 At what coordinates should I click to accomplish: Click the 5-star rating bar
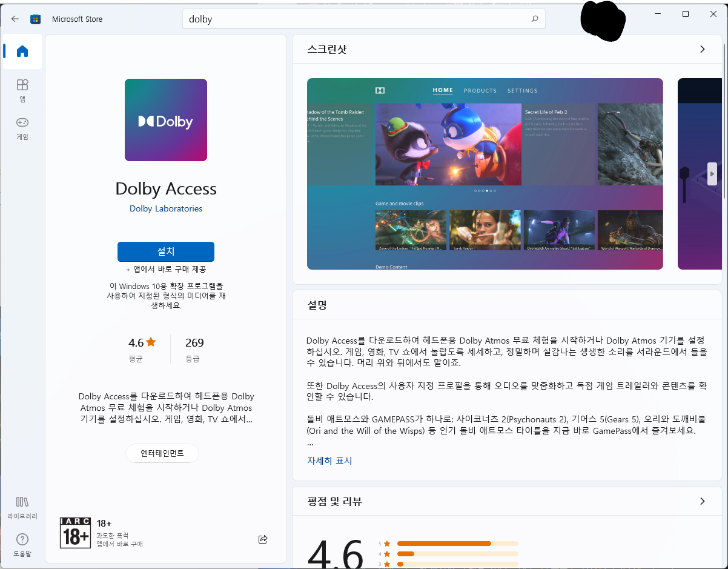457,543
